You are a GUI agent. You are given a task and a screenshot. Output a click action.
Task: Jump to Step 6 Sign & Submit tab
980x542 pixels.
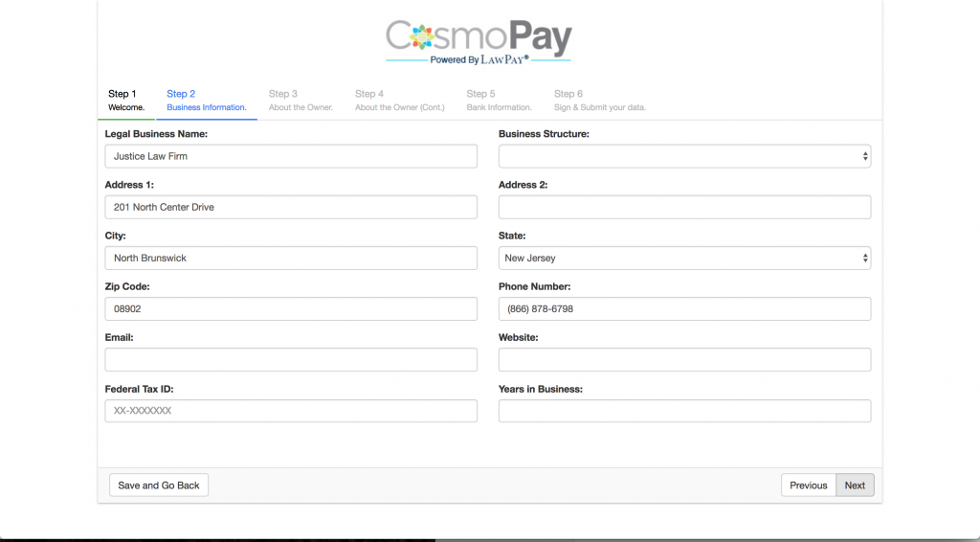click(x=600, y=100)
